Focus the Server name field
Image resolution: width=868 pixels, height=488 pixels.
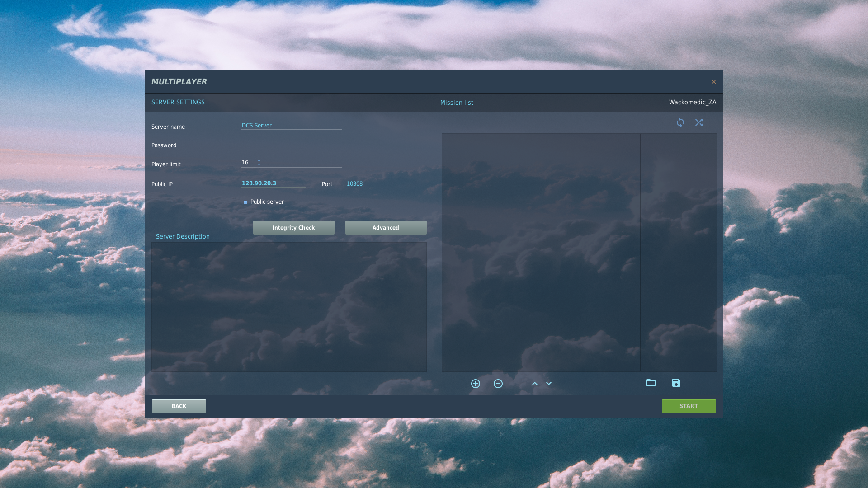tap(292, 126)
